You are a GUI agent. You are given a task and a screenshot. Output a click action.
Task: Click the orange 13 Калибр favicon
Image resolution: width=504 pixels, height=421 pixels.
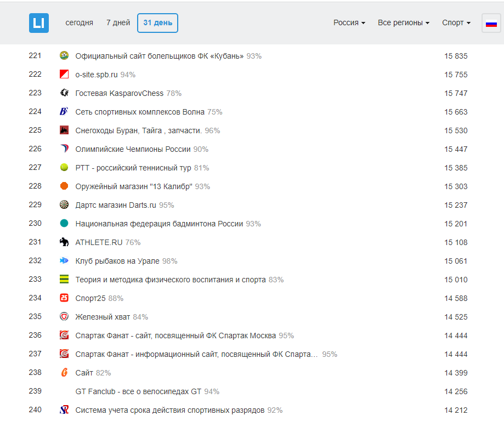64,186
